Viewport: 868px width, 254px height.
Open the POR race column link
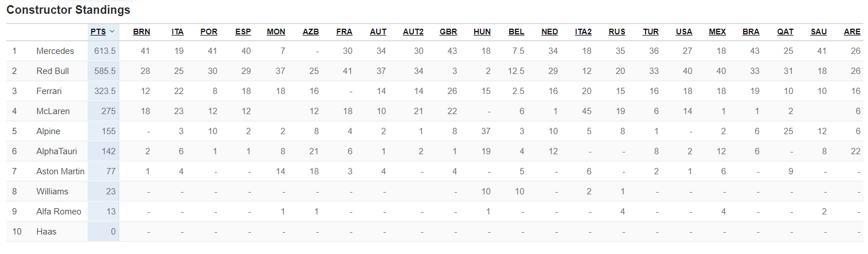[209, 32]
